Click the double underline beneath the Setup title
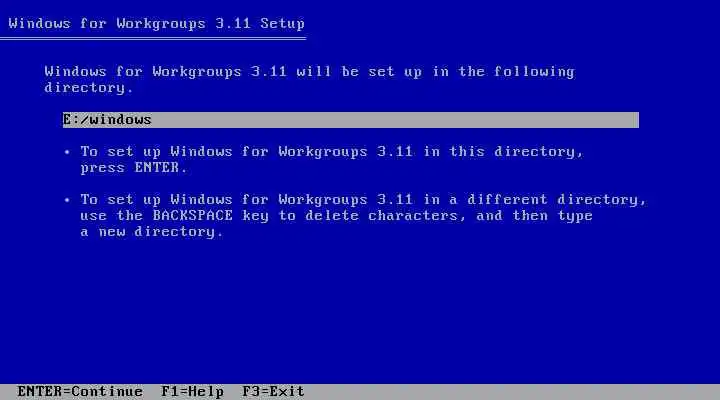 (153, 39)
